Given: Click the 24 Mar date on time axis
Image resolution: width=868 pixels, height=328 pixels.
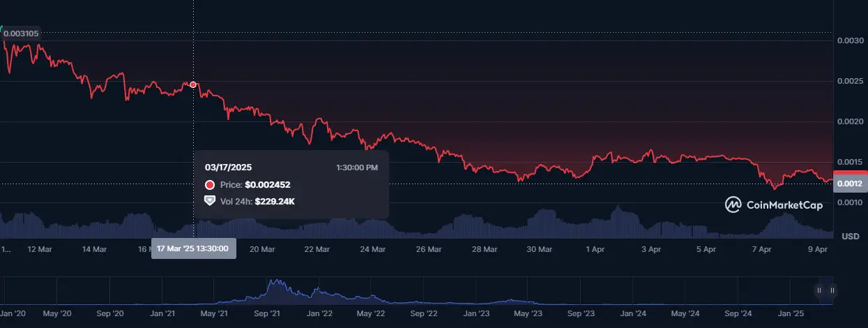Looking at the screenshot, I should coord(373,248).
